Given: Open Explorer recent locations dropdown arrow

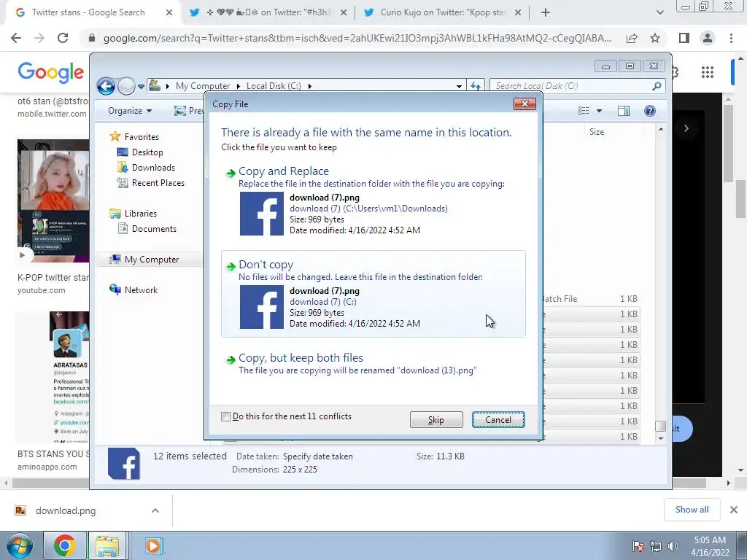Looking at the screenshot, I should [141, 87].
